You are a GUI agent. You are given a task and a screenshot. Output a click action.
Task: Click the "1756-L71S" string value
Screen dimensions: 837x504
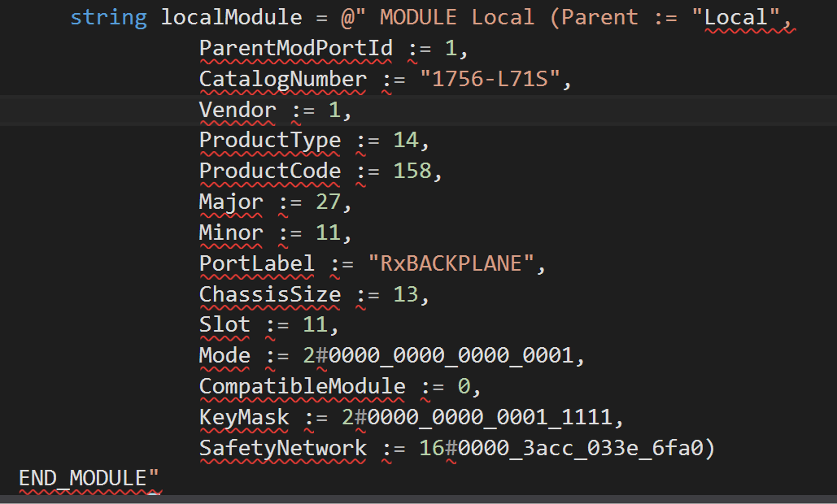pos(490,80)
